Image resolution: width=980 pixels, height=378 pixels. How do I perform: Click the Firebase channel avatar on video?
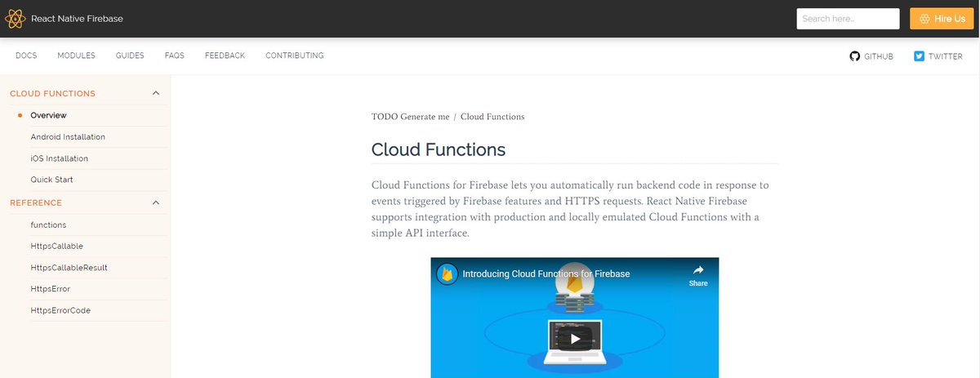[x=447, y=274]
